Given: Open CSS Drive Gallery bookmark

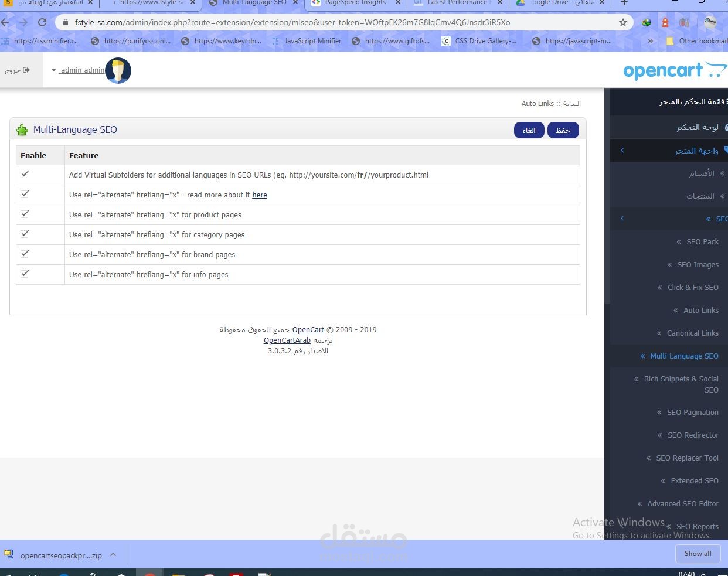Looking at the screenshot, I should pos(479,41).
